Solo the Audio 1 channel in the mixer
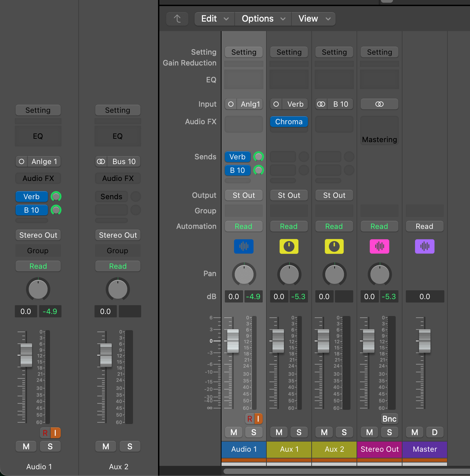 tap(254, 432)
